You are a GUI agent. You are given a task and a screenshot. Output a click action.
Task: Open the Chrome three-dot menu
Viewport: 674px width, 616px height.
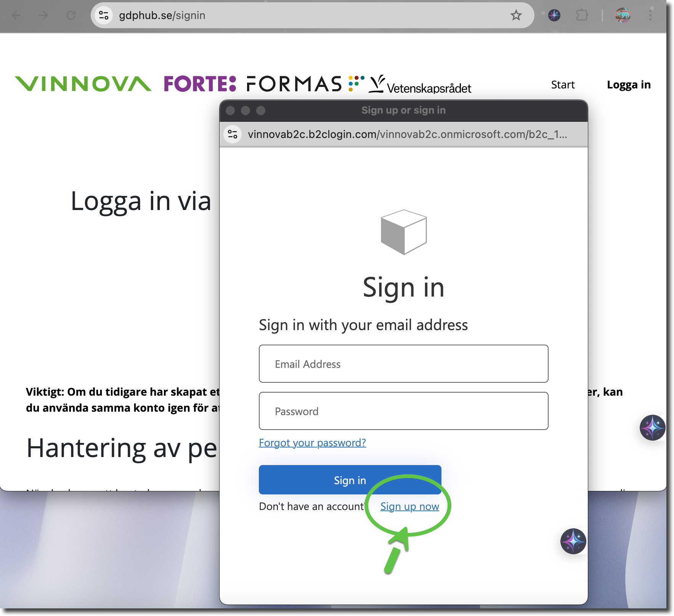[x=650, y=15]
